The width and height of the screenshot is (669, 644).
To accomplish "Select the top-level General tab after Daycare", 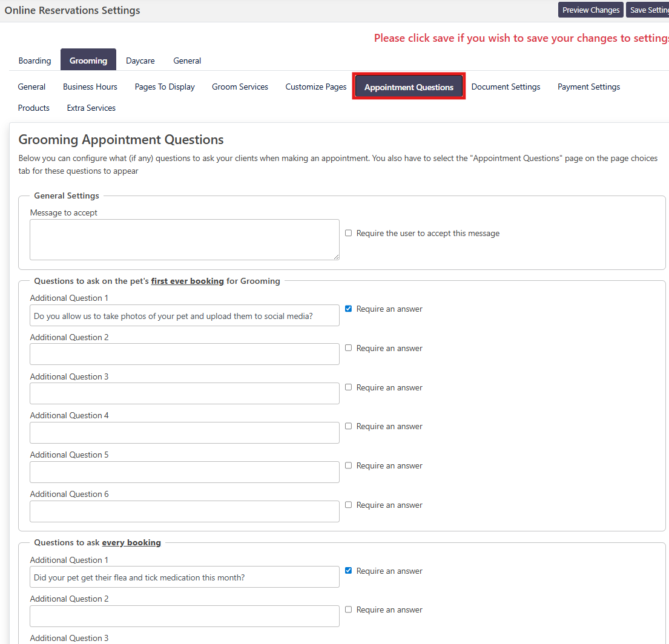I will 187,61.
